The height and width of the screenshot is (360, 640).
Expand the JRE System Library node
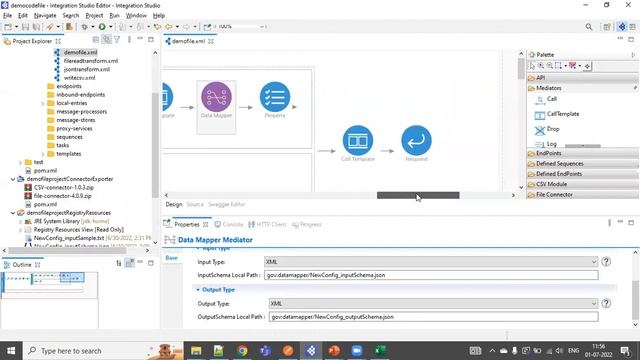tap(20, 221)
